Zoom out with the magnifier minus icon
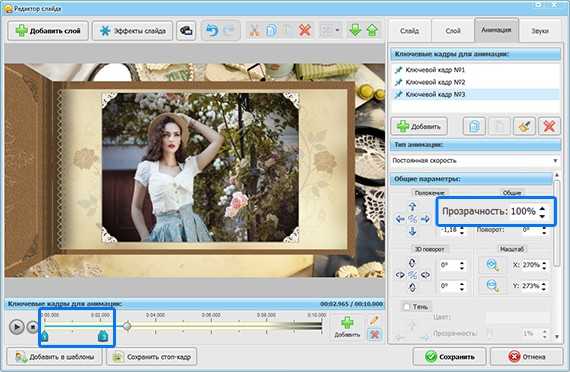This screenshot has width=570, height=372. pyautogui.click(x=492, y=286)
